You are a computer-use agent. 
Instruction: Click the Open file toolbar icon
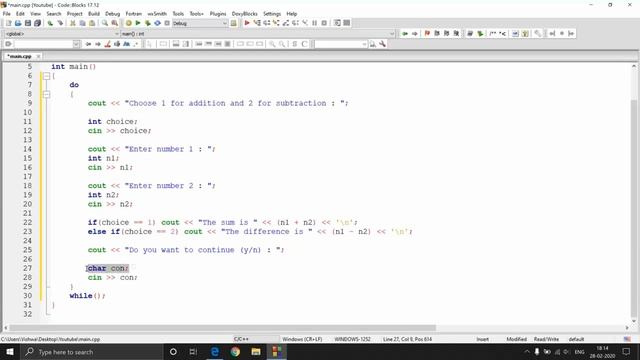coord(18,23)
